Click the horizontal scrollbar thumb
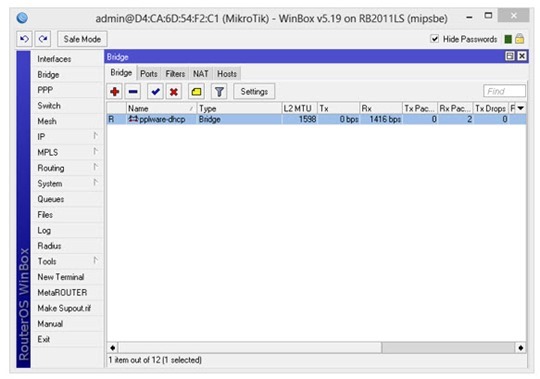540x379 pixels. (x=250, y=348)
